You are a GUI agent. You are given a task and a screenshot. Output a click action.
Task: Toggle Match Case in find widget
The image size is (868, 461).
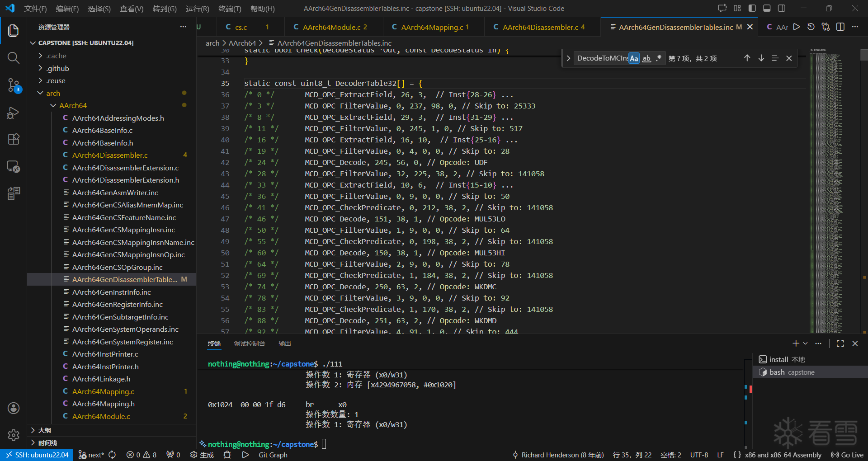[634, 58]
